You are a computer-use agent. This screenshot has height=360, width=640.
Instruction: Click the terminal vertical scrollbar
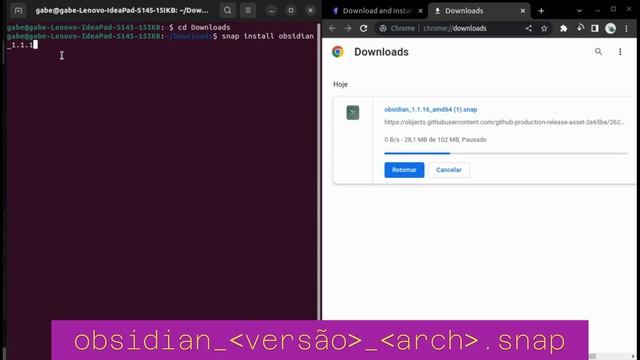pyautogui.click(x=318, y=171)
